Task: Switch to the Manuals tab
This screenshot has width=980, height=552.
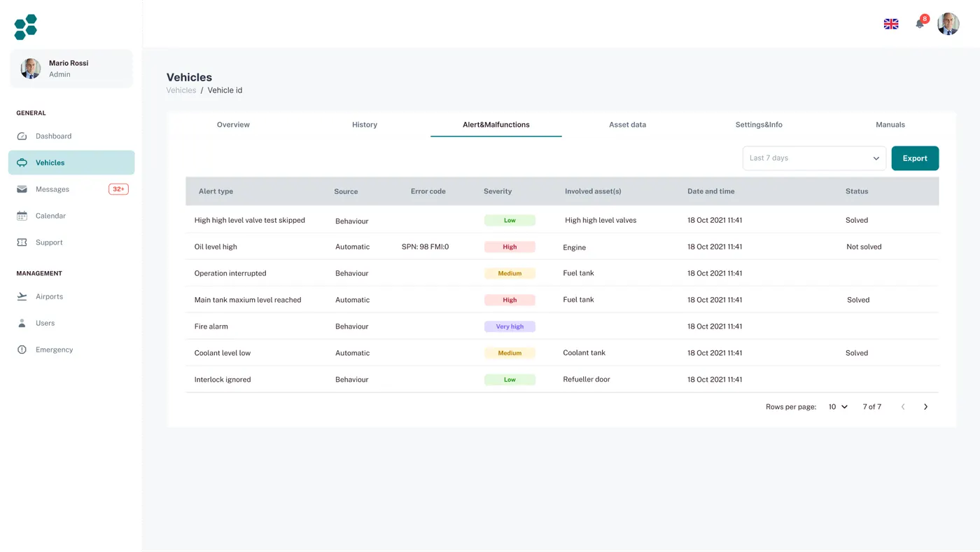Action: pyautogui.click(x=890, y=125)
